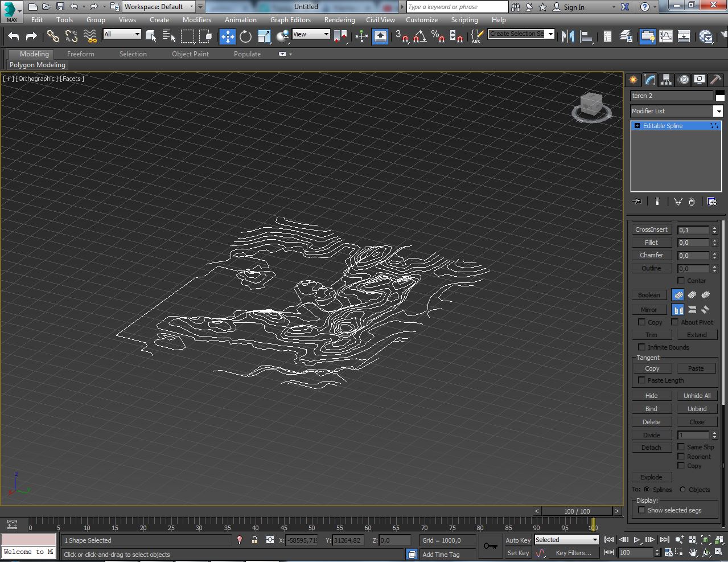Open the Workspace: Default dropdown
The width and height of the screenshot is (728, 562).
pyautogui.click(x=159, y=7)
